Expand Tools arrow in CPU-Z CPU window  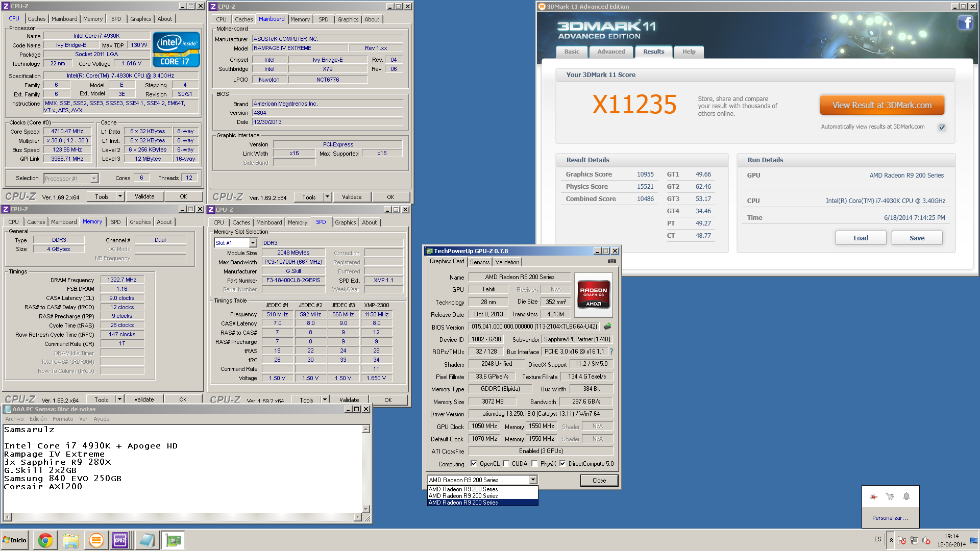tap(120, 196)
